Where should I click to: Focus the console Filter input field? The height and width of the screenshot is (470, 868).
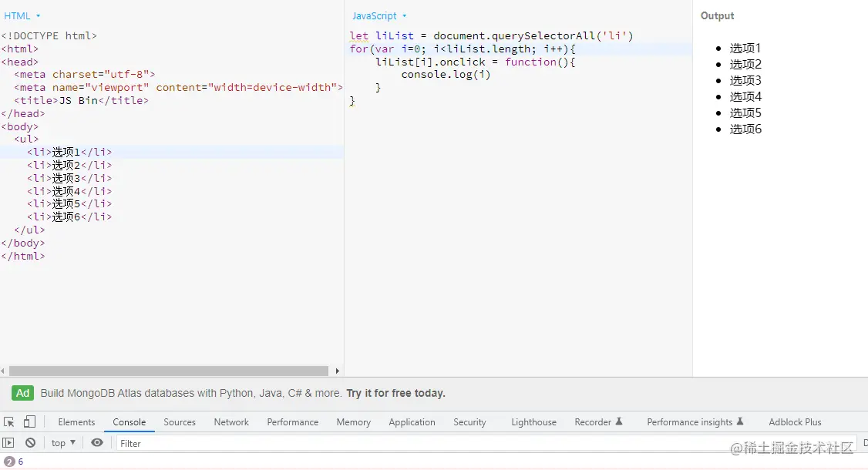coord(486,443)
